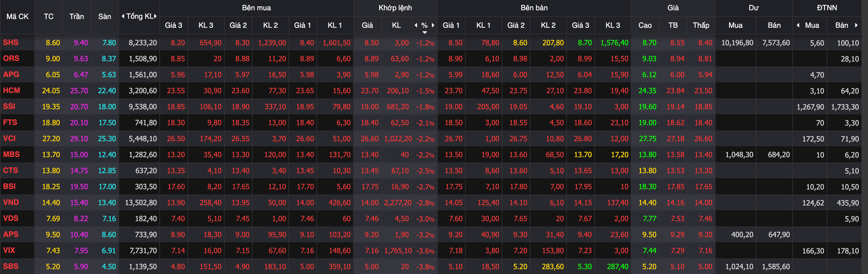
Task: Click the right arrow beside % column
Action: click(x=433, y=25)
